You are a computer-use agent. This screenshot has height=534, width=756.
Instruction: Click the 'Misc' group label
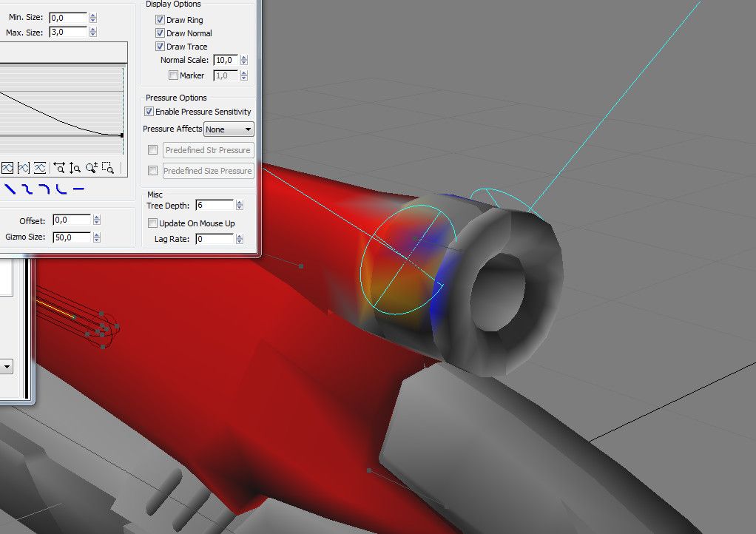point(155,195)
